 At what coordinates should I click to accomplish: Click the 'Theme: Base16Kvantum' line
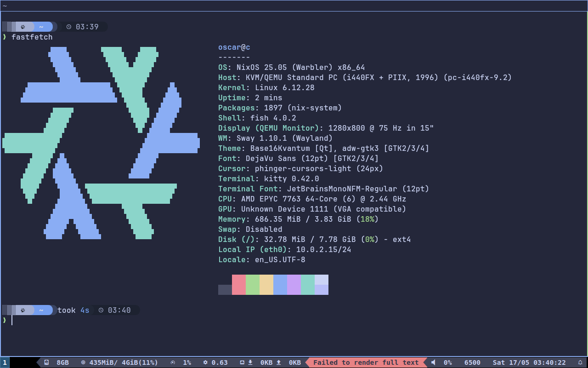click(324, 148)
